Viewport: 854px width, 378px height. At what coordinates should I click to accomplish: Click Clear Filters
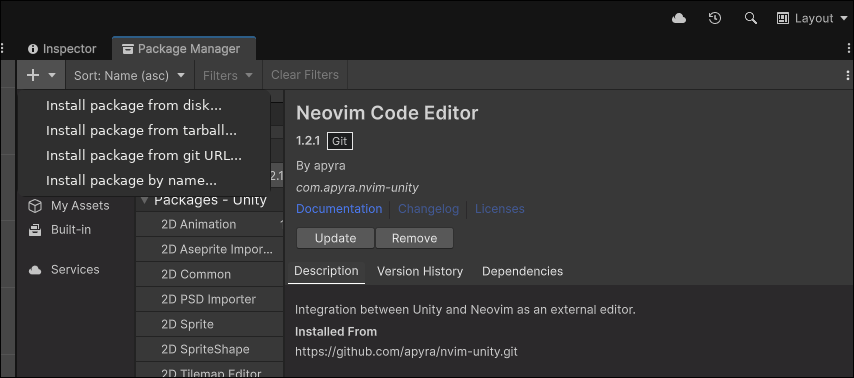pos(305,75)
